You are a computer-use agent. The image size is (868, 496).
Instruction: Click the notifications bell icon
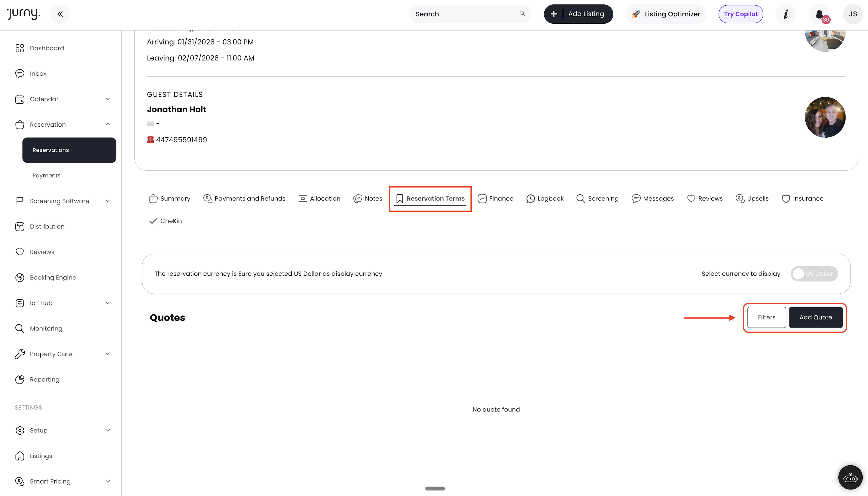820,14
